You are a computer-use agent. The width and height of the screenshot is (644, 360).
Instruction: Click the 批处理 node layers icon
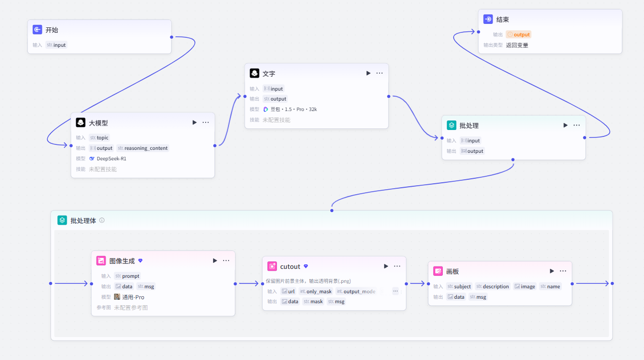click(x=451, y=125)
